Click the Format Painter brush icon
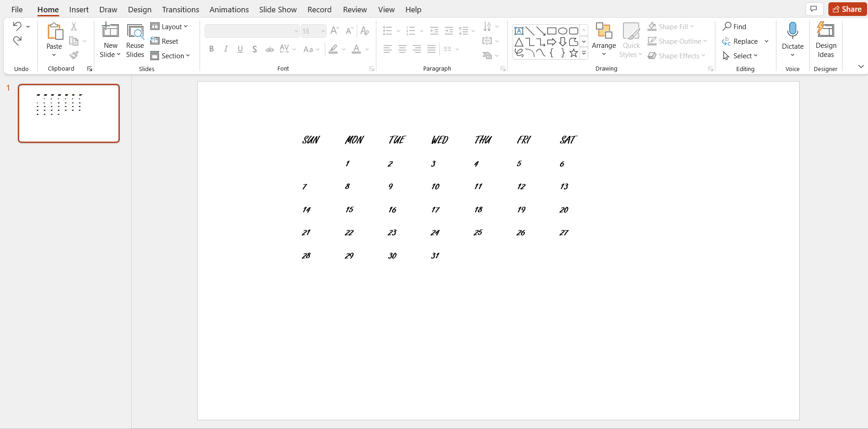This screenshot has height=429, width=868. 74,56
